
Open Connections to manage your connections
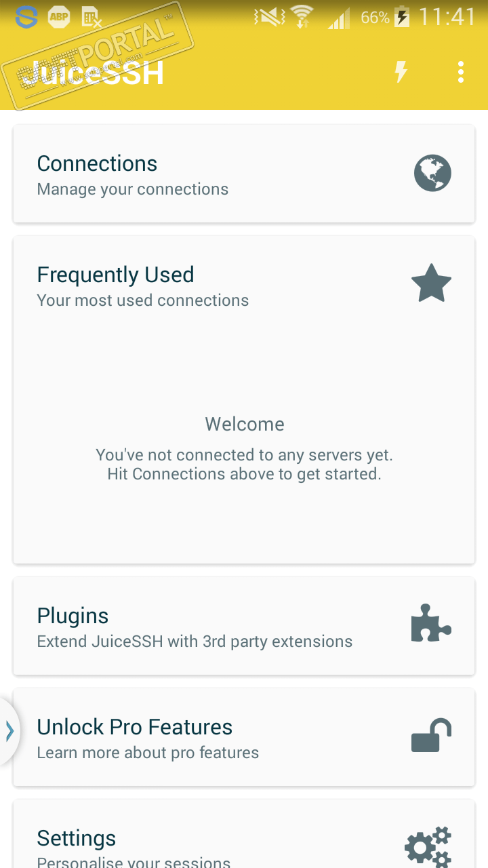97,164
